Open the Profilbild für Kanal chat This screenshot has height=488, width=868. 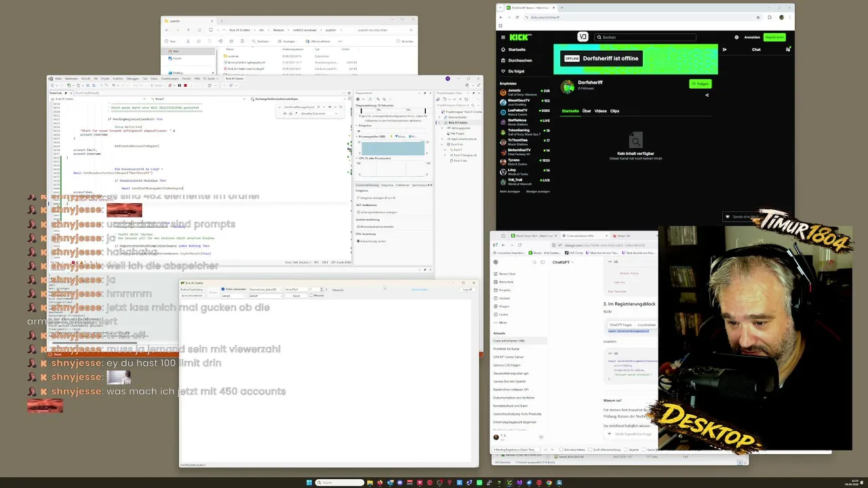coord(506,349)
